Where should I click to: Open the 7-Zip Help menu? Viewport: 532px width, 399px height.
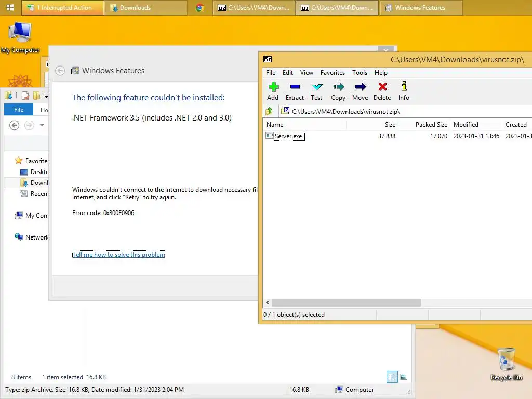(x=381, y=73)
